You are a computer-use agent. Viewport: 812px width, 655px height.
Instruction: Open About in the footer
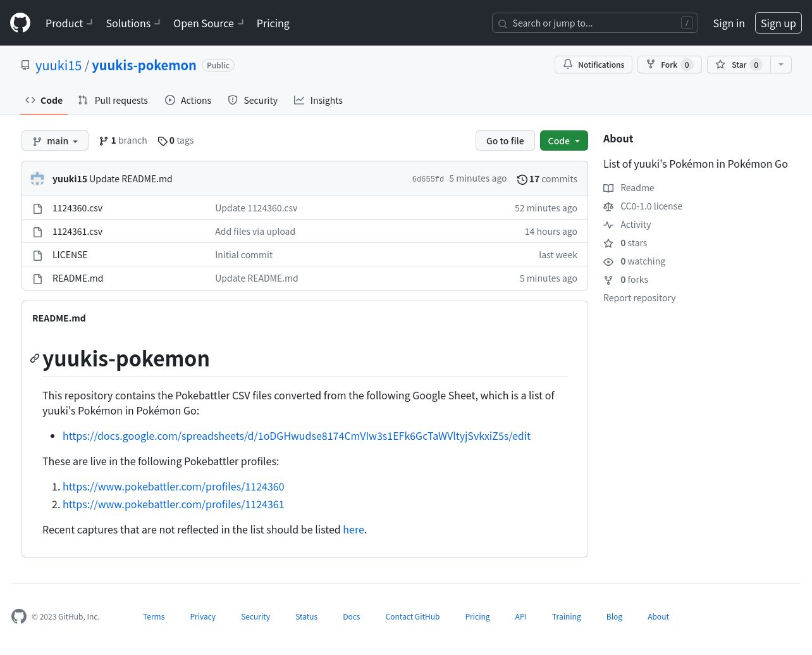[658, 617]
